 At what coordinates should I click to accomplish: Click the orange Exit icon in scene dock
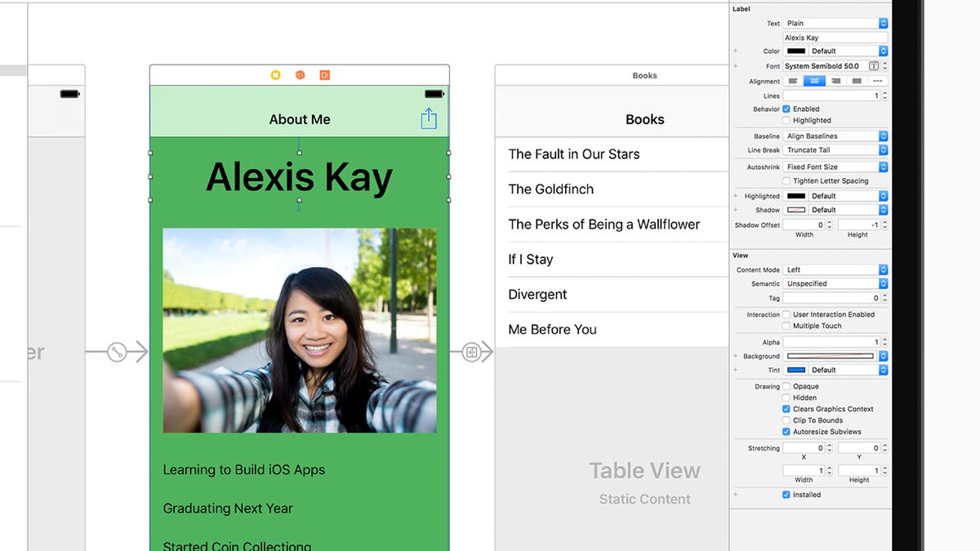pos(325,75)
